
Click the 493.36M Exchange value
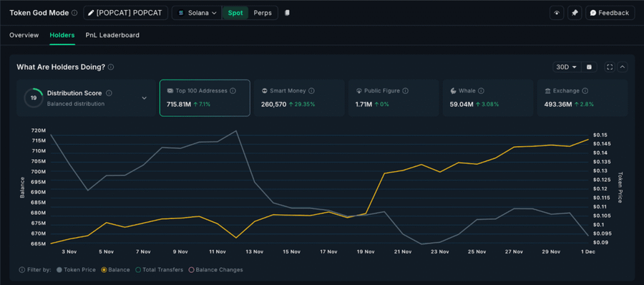click(x=558, y=105)
